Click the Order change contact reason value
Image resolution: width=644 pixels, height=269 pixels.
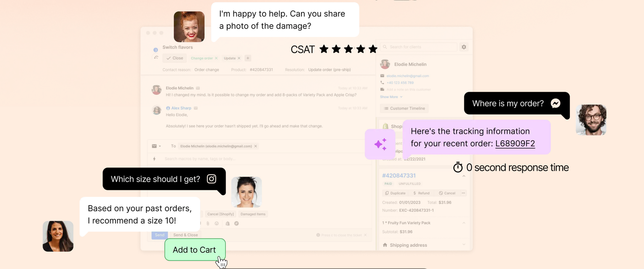pyautogui.click(x=207, y=70)
